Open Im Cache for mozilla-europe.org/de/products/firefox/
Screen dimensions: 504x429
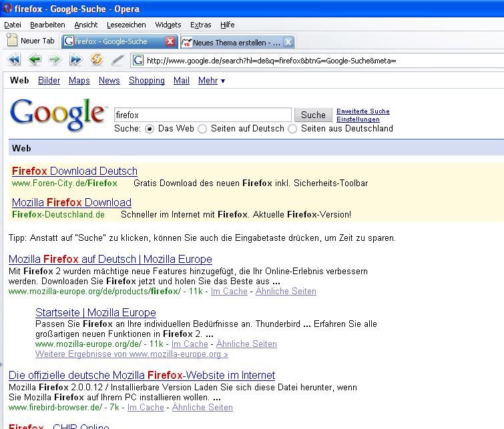pyautogui.click(x=229, y=291)
